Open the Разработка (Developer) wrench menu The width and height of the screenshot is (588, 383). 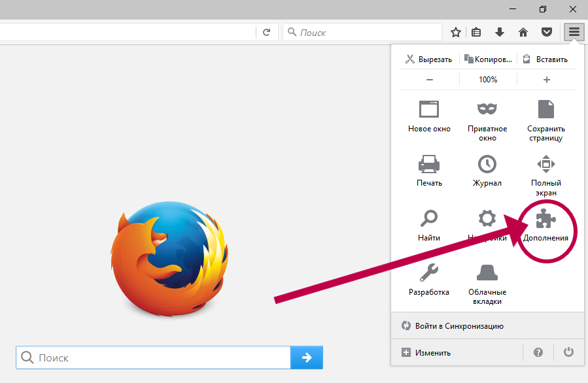click(429, 273)
